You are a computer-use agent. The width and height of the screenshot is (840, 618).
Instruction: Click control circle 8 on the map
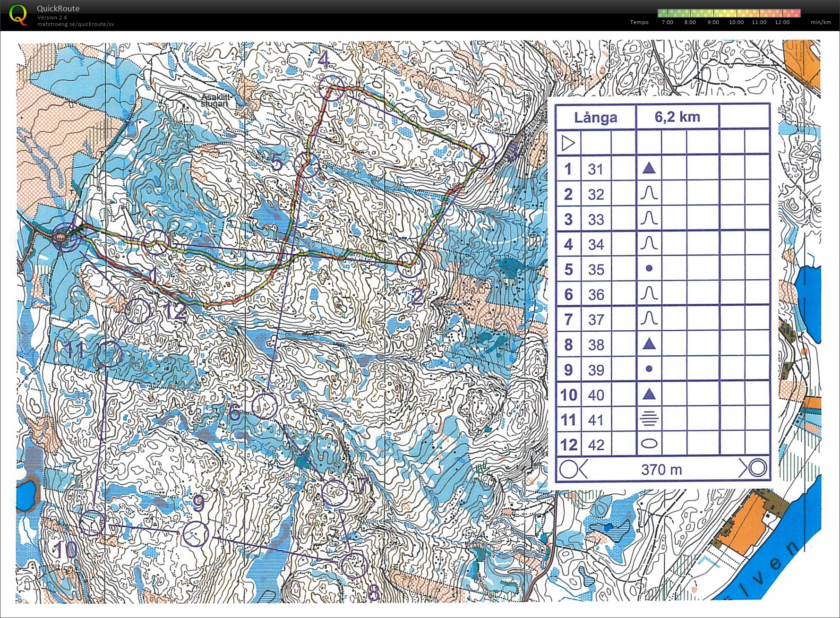(354, 565)
